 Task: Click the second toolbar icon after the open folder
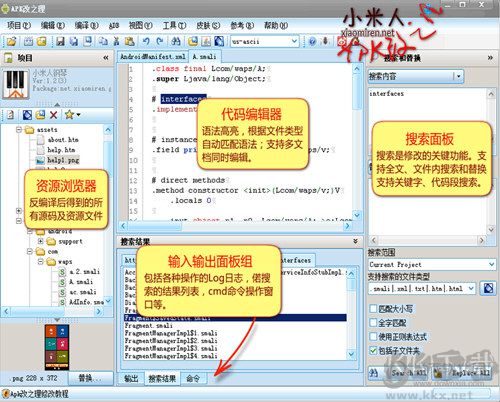coord(42,41)
